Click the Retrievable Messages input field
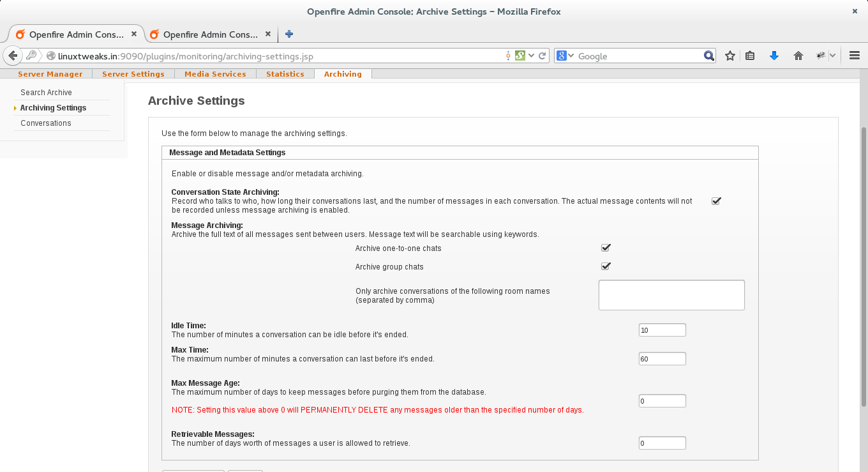The width and height of the screenshot is (868, 472). 662,443
